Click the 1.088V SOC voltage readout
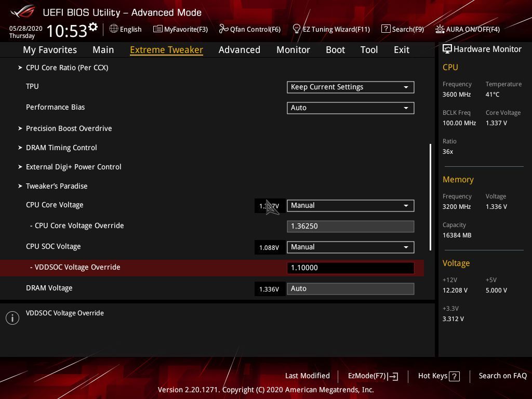This screenshot has height=399, width=532. click(x=270, y=248)
